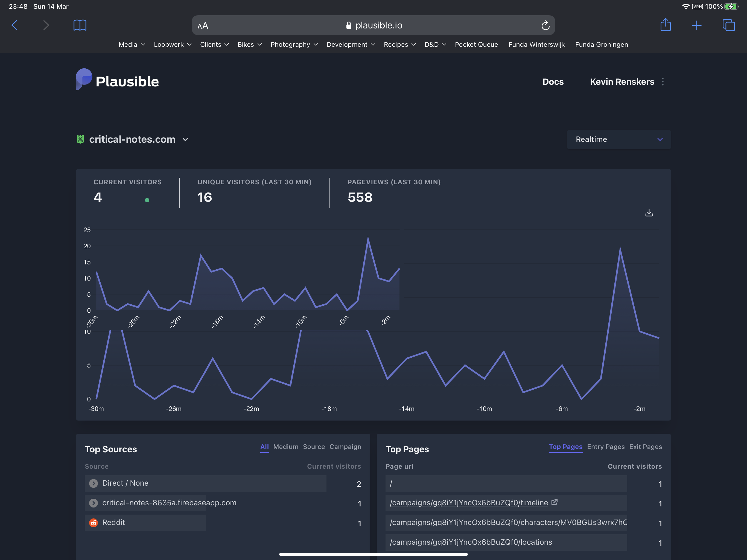Open Safari bookmarks book icon
This screenshot has height=560, width=747.
(x=80, y=25)
